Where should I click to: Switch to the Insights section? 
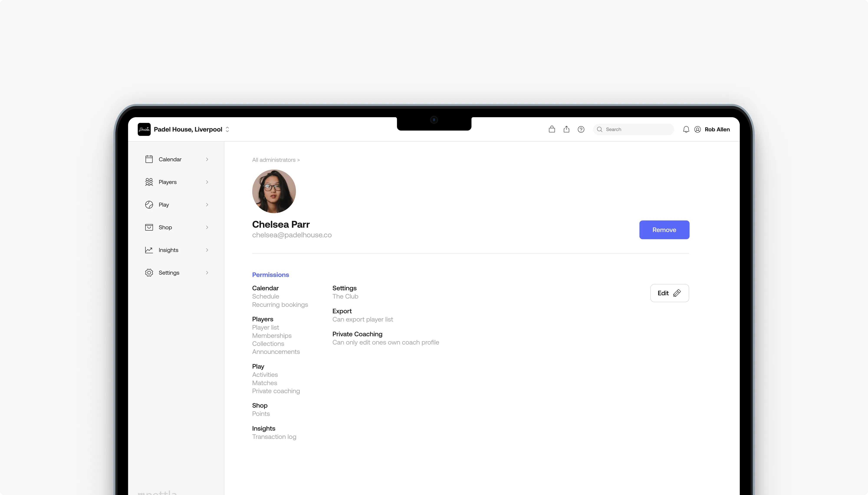pos(168,250)
